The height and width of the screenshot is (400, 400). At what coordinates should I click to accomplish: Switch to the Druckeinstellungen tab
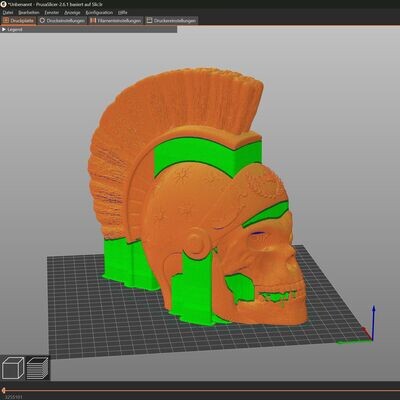click(62, 21)
